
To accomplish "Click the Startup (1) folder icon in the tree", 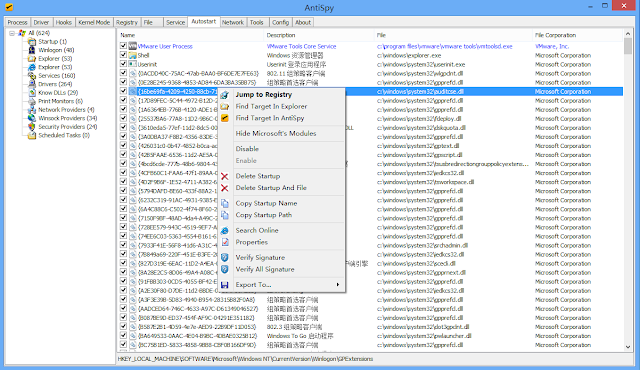I will click(32, 42).
